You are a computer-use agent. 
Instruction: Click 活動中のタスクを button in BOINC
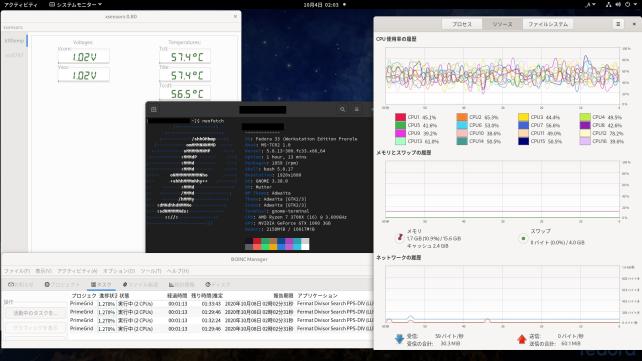[x=36, y=313]
